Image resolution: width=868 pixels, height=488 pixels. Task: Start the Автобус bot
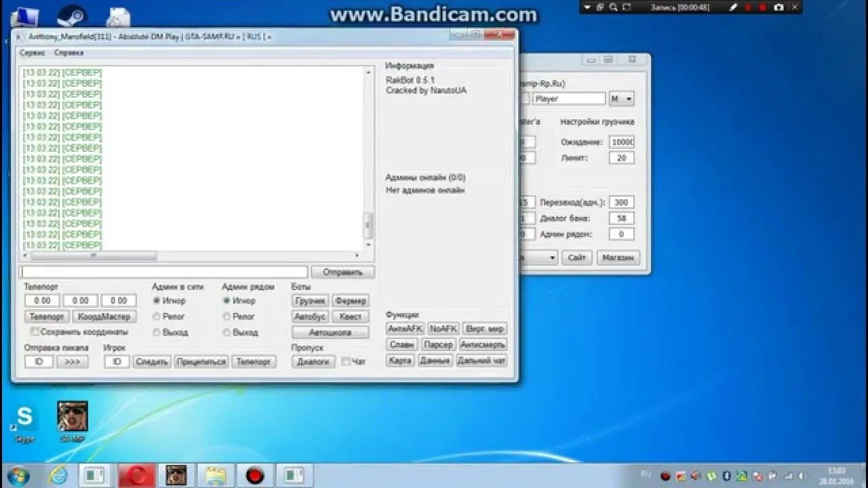tap(311, 317)
